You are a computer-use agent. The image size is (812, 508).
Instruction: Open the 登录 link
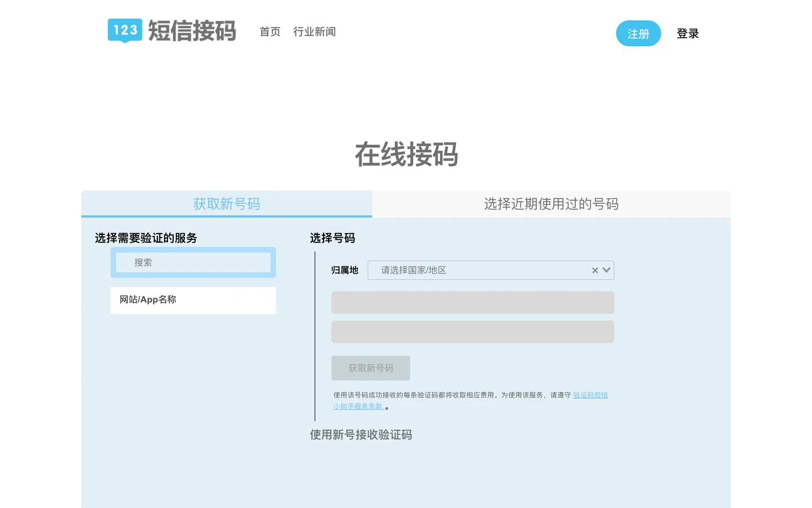(x=687, y=34)
